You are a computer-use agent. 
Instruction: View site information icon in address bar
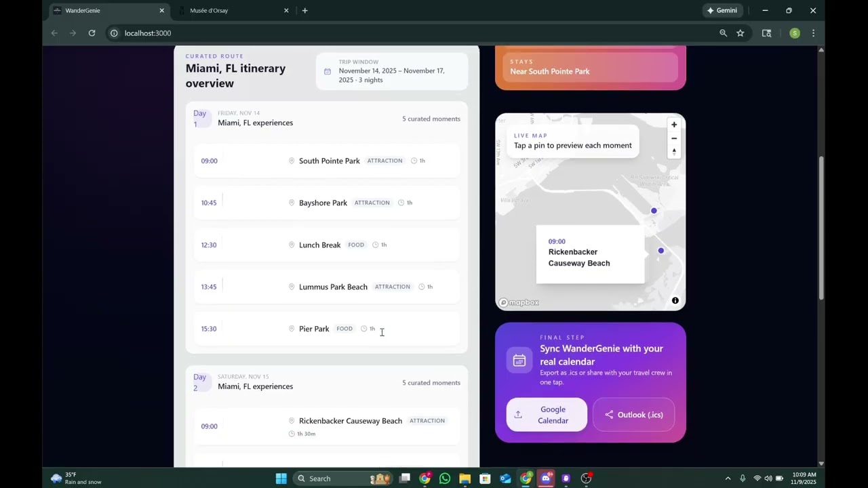pyautogui.click(x=114, y=33)
